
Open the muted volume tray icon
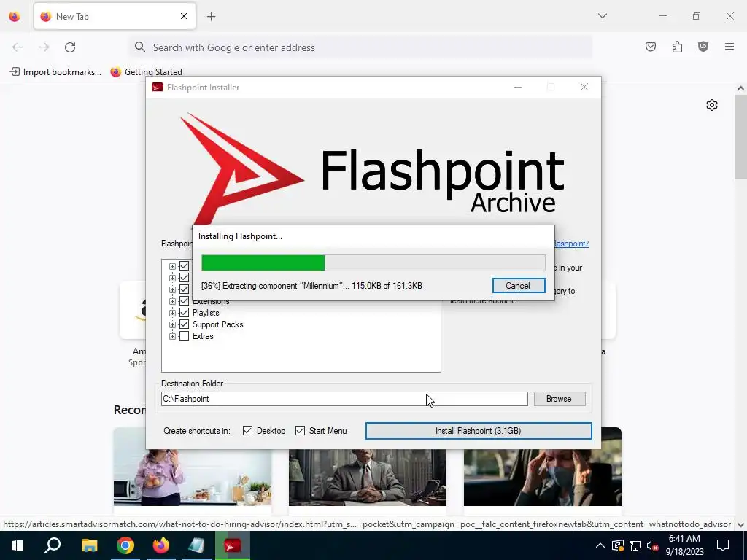tap(653, 545)
